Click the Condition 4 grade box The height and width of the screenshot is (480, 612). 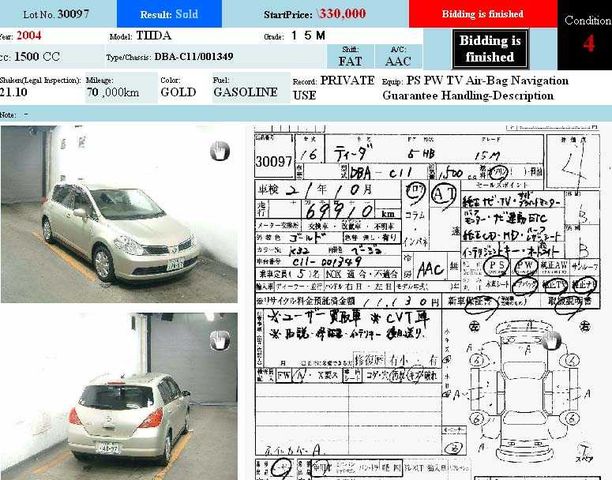coord(585,35)
